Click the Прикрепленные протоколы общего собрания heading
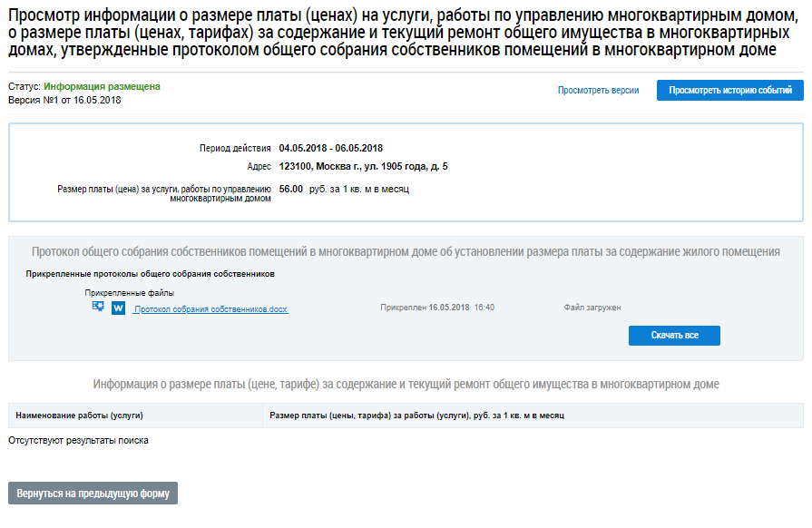The image size is (812, 528). tap(151, 273)
